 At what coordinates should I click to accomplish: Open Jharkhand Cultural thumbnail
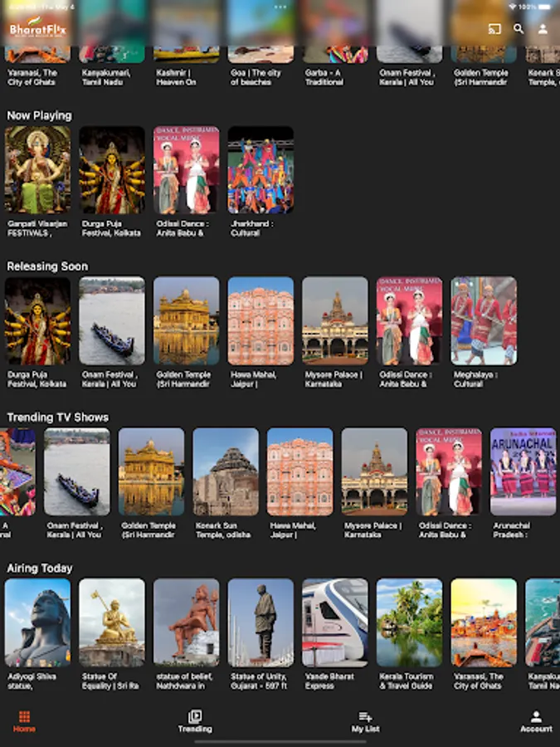pos(261,170)
